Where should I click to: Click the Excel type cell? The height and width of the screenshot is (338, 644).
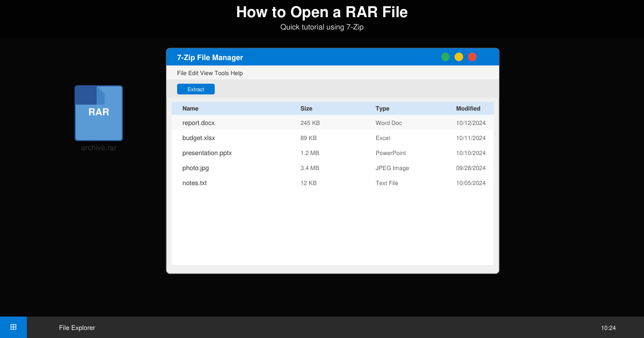[x=383, y=138]
